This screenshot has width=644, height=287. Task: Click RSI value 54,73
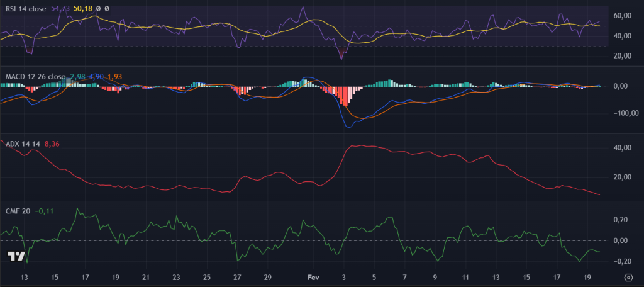pos(60,9)
